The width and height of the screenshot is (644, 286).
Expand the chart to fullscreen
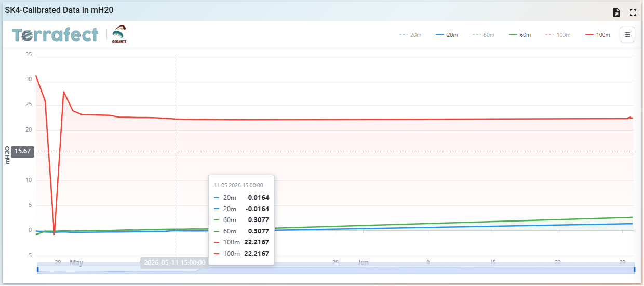point(633,12)
